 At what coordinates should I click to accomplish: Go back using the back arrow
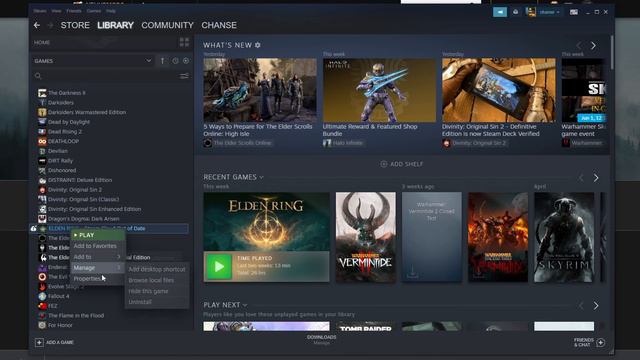coord(37,25)
